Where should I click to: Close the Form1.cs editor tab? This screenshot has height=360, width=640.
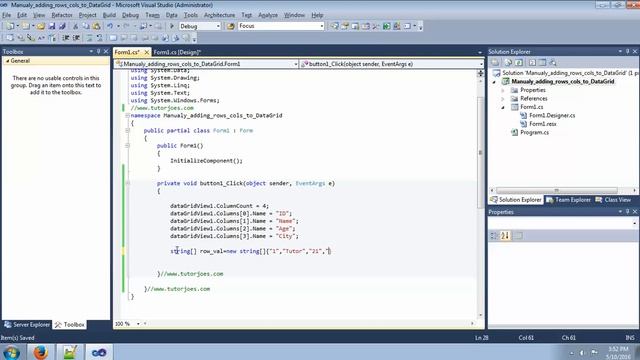[x=147, y=52]
